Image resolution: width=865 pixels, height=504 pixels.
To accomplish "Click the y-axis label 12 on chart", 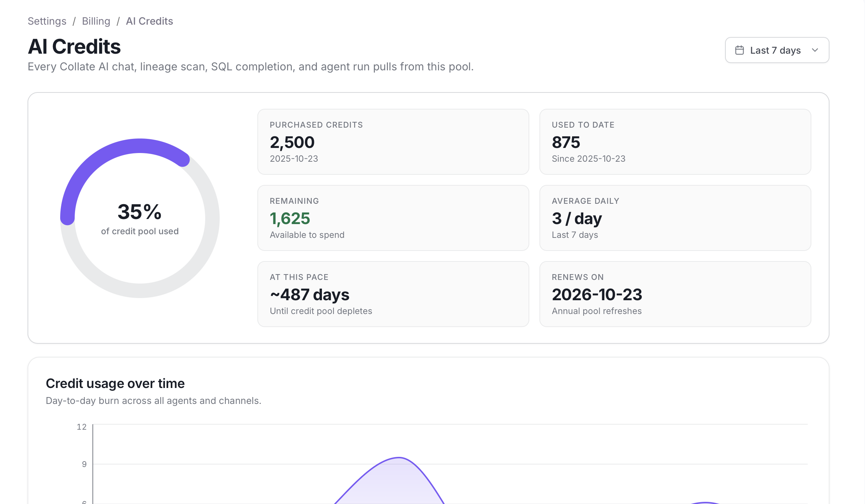I will tap(82, 427).
